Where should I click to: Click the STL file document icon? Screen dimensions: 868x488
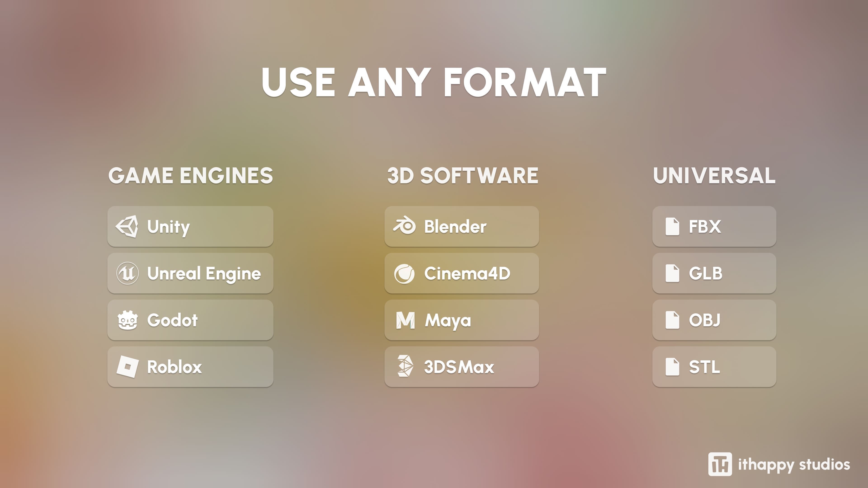672,367
